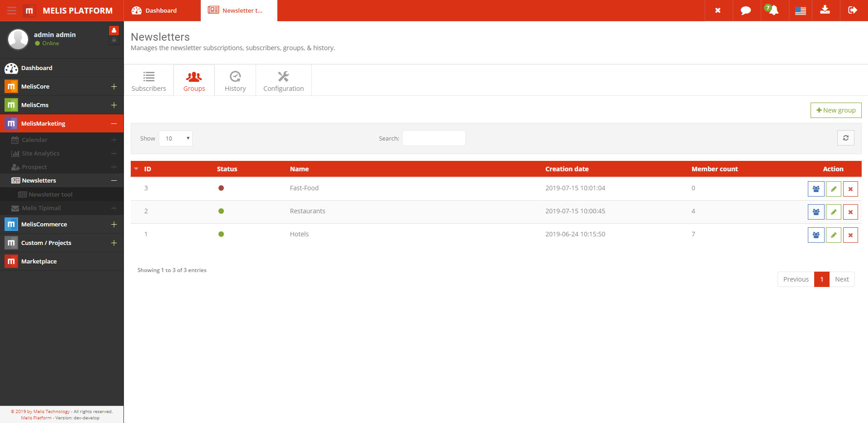Click the Search input field

pyautogui.click(x=433, y=138)
